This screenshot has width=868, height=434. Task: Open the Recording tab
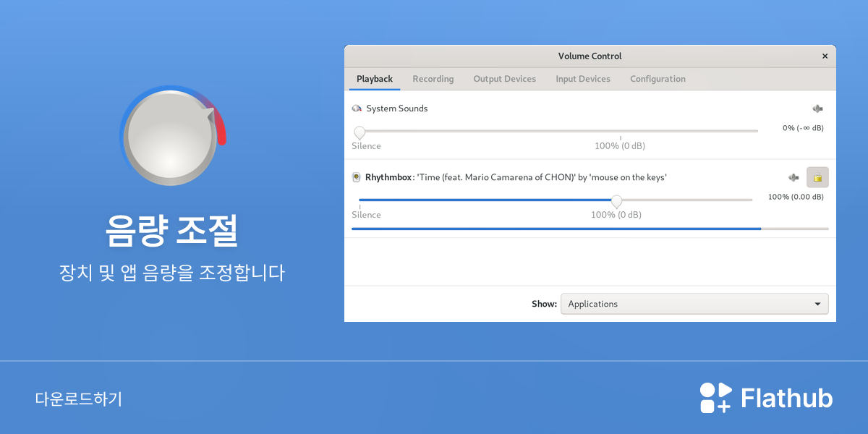[x=433, y=79]
